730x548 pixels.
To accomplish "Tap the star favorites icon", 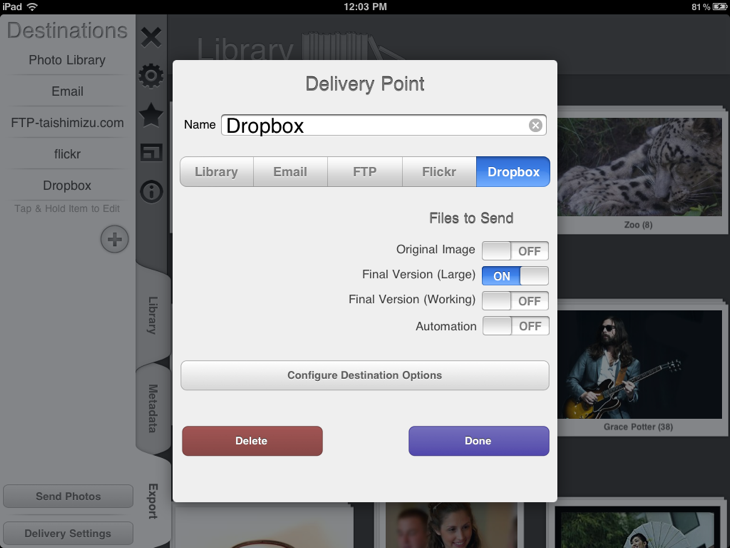I will pyautogui.click(x=151, y=115).
